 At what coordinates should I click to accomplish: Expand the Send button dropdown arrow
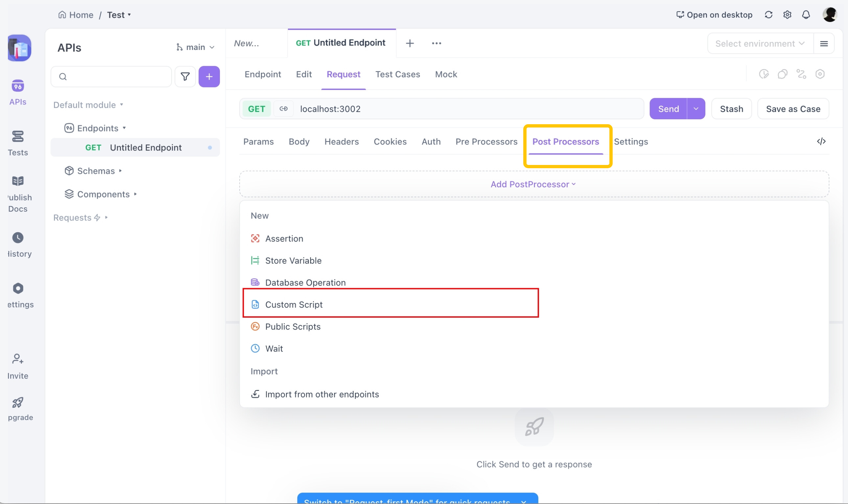click(695, 109)
